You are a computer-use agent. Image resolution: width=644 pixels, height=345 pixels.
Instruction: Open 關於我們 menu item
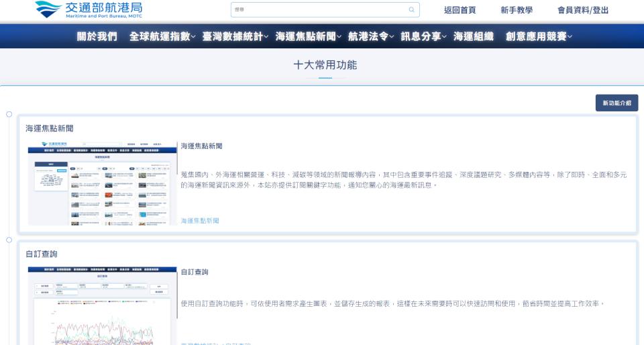[97, 36]
